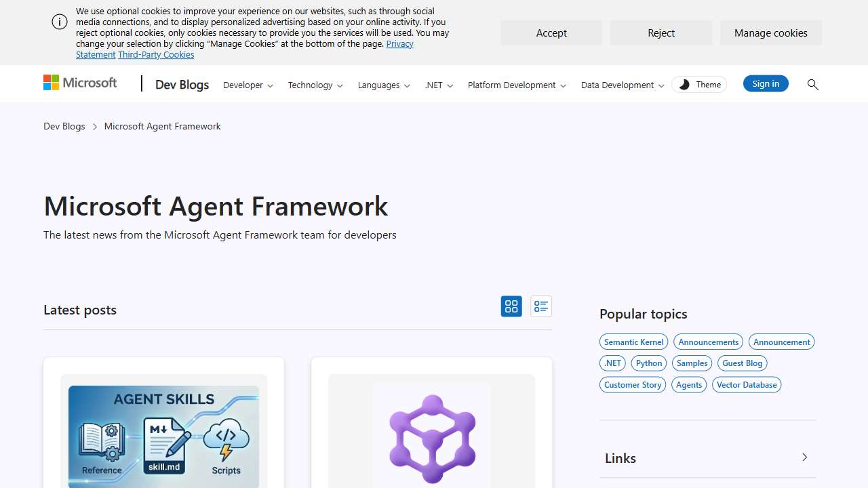Open the Agent Skills post thumbnail
Viewport: 868px width, 488px height.
(x=163, y=435)
